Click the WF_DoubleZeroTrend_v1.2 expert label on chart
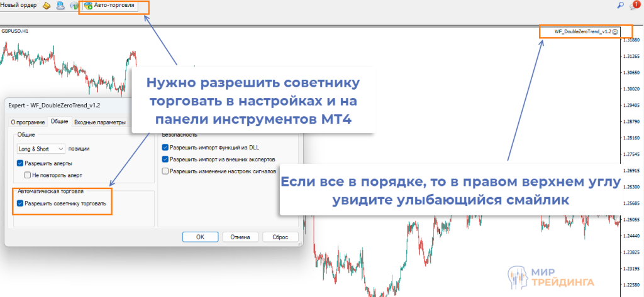Screen dimensions: 644x297 (x=583, y=31)
